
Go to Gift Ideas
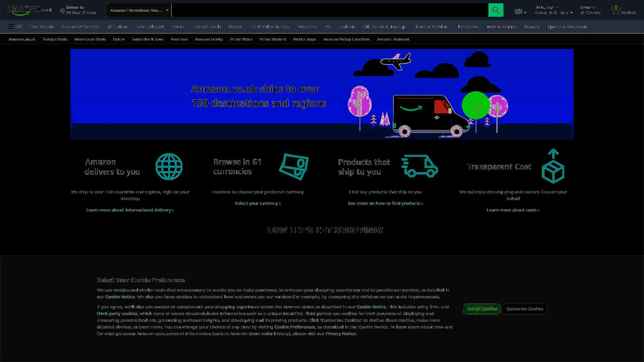click(x=117, y=26)
